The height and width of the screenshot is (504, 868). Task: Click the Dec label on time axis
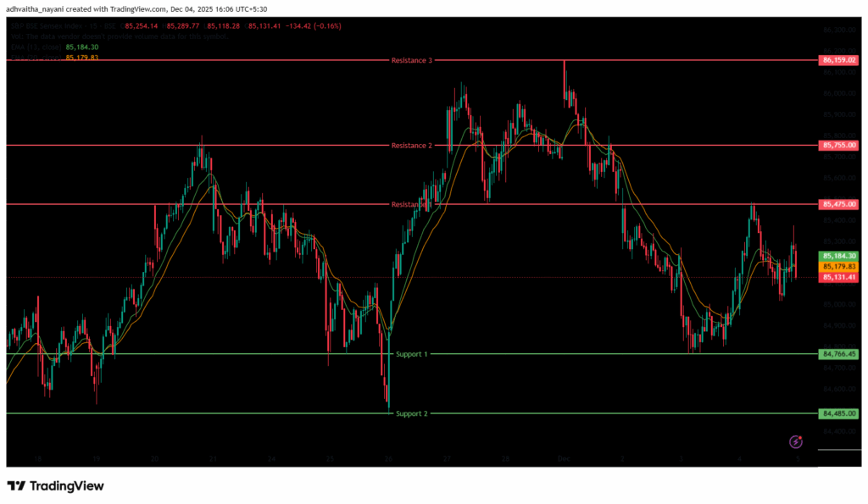coord(564,458)
